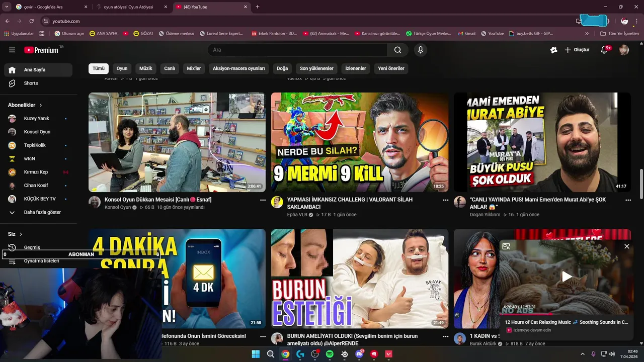Open Dogan Yıldırım channel avatar
The height and width of the screenshot is (362, 644).
click(460, 202)
